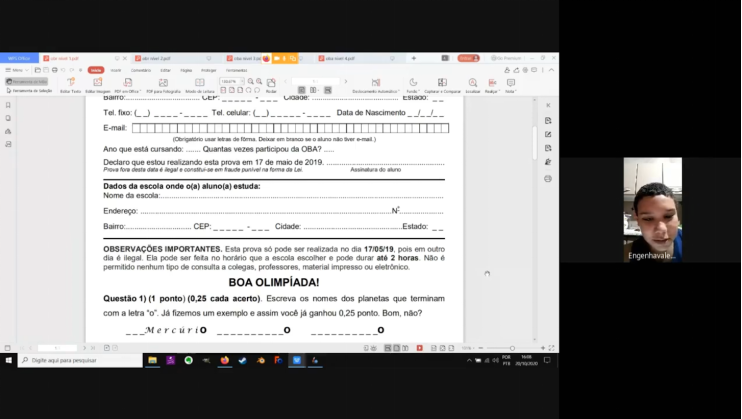Click the Editar Texto tool

(x=71, y=85)
